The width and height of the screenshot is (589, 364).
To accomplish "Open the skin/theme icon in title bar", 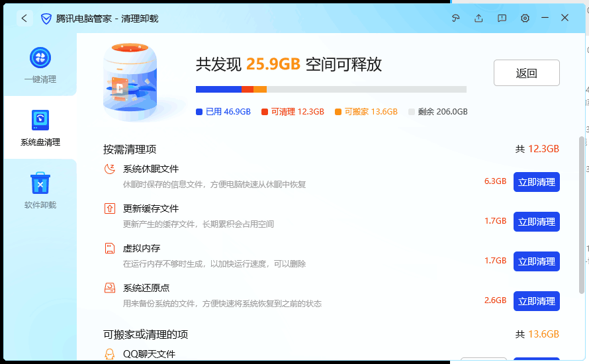I will 456,18.
